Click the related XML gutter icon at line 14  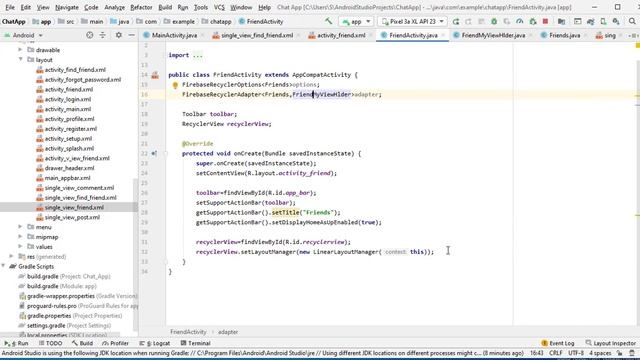tap(155, 75)
